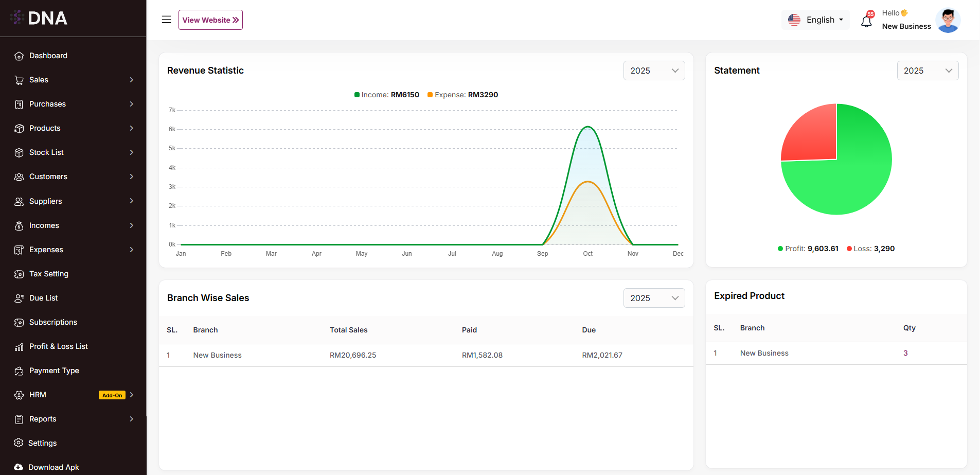Open Due List in sidebar
Screen dimensions: 980x475
(x=44, y=298)
